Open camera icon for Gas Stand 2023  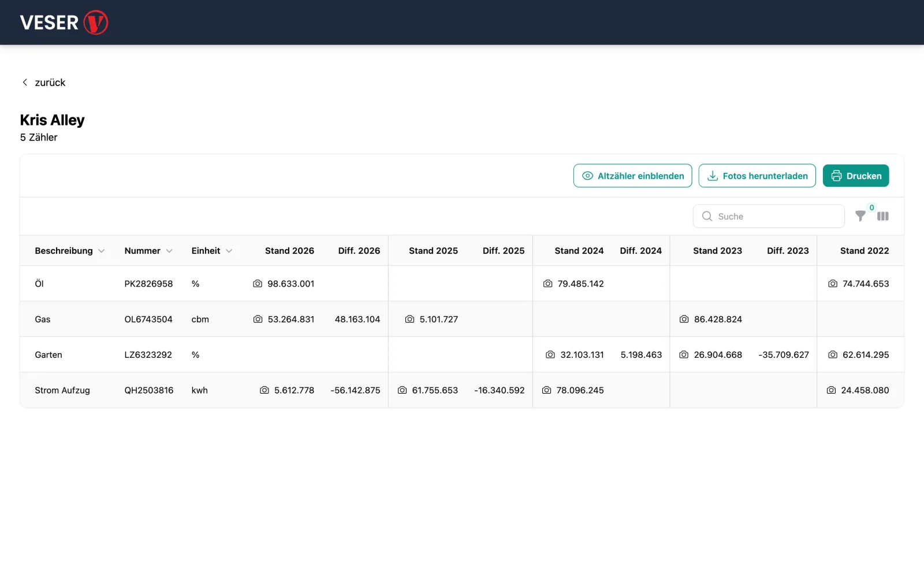click(x=684, y=319)
